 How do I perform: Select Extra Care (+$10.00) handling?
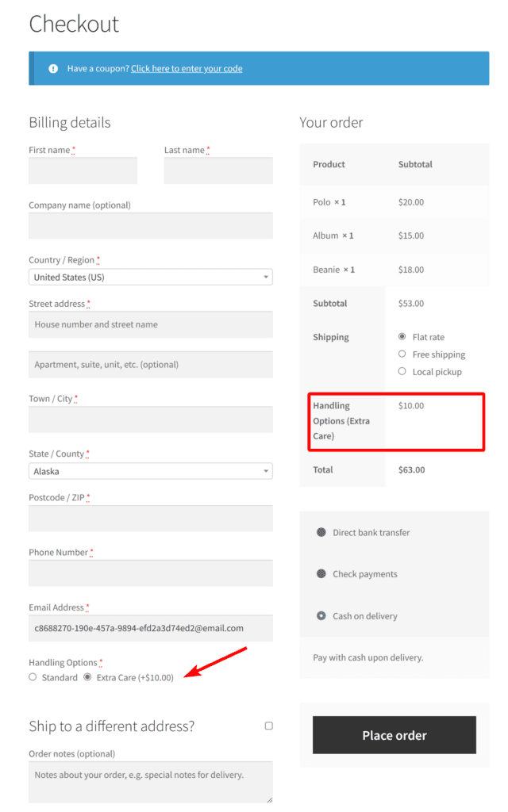point(87,677)
